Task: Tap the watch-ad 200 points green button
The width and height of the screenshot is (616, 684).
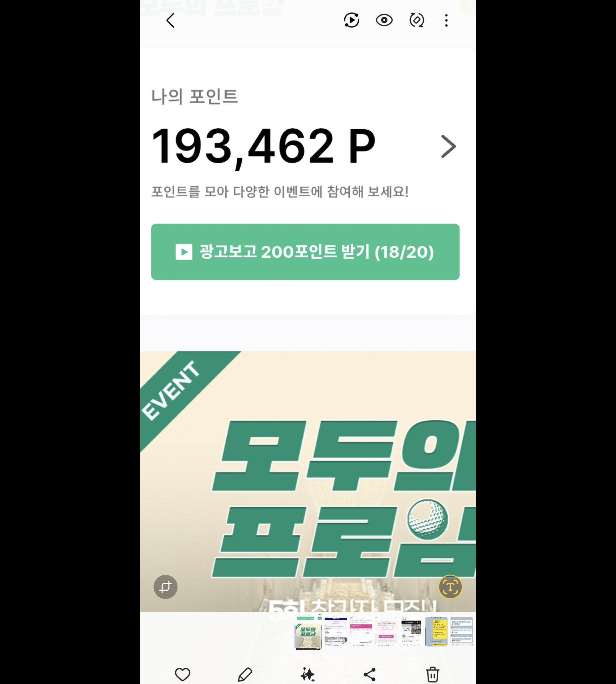Action: (x=305, y=251)
